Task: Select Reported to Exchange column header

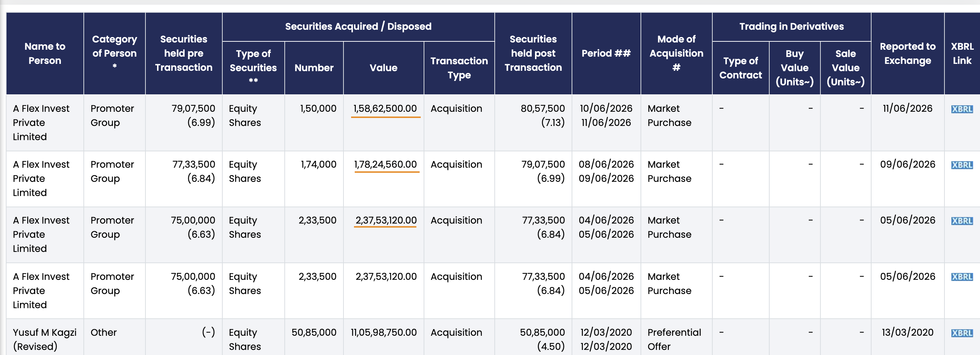Action: [907, 53]
